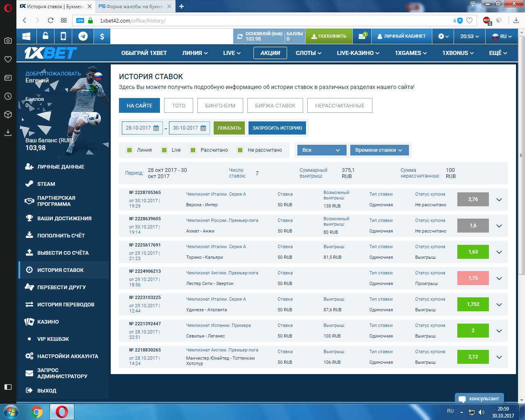Viewport: 525px width, 420px height.
Task: Open Opera downloads sidebar icon
Action: pyautogui.click(x=8, y=133)
